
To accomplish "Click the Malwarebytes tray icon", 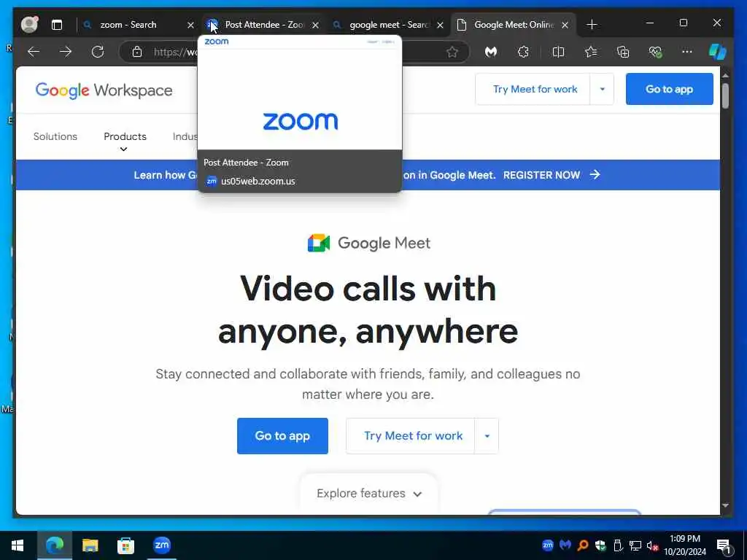I will coord(565,545).
